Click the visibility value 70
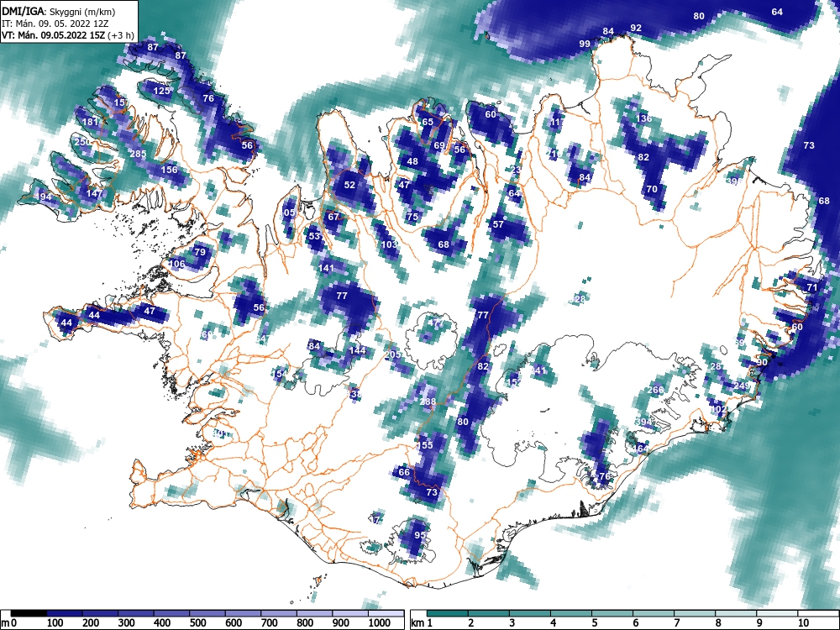840x630 pixels. tap(652, 189)
